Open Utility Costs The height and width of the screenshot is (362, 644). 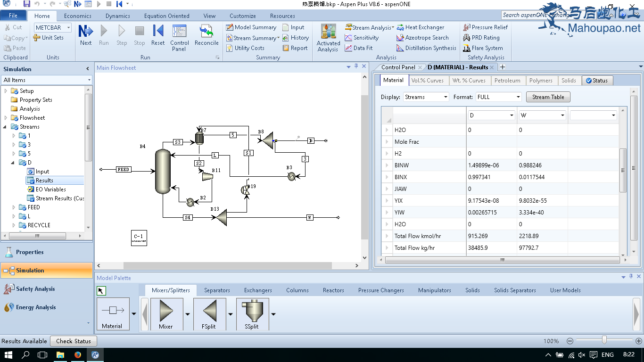pyautogui.click(x=245, y=48)
